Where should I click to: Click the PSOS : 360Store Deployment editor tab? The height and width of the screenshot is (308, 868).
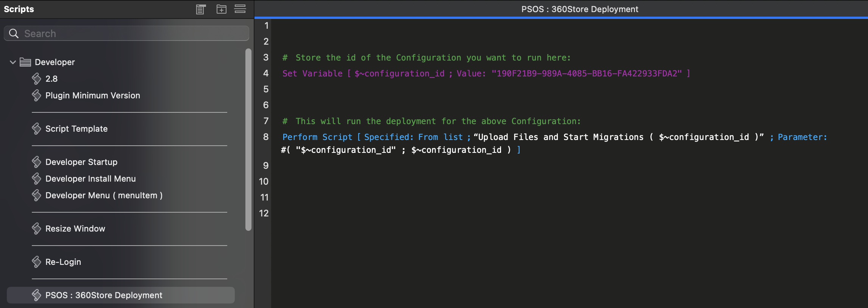(x=580, y=9)
